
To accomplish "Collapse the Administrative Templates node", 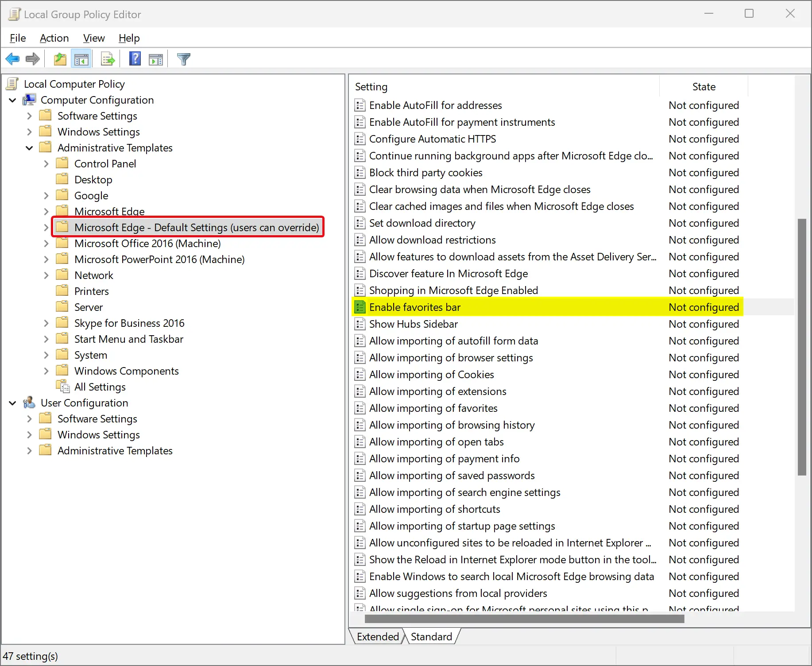I will click(x=29, y=147).
